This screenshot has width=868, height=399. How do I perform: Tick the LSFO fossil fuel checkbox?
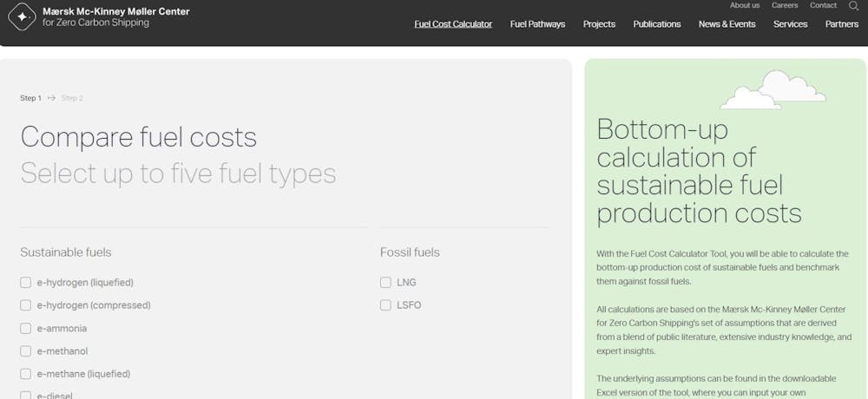click(x=385, y=305)
